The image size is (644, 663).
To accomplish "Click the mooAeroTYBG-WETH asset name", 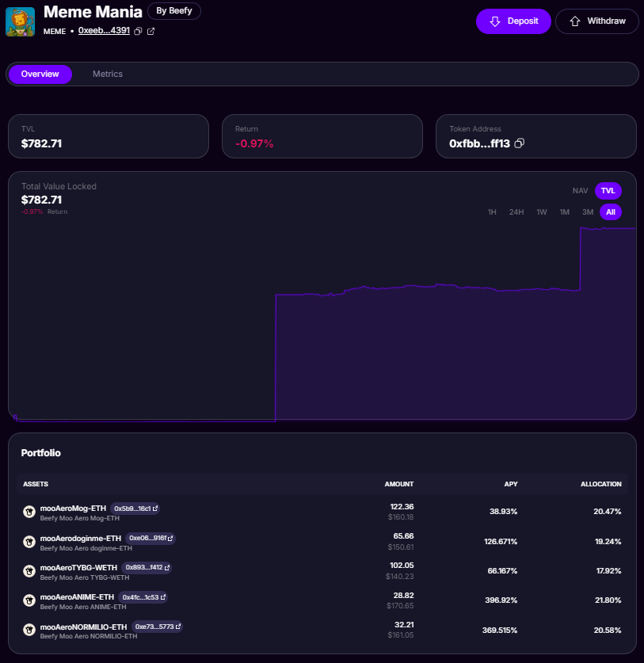I will coord(78,567).
